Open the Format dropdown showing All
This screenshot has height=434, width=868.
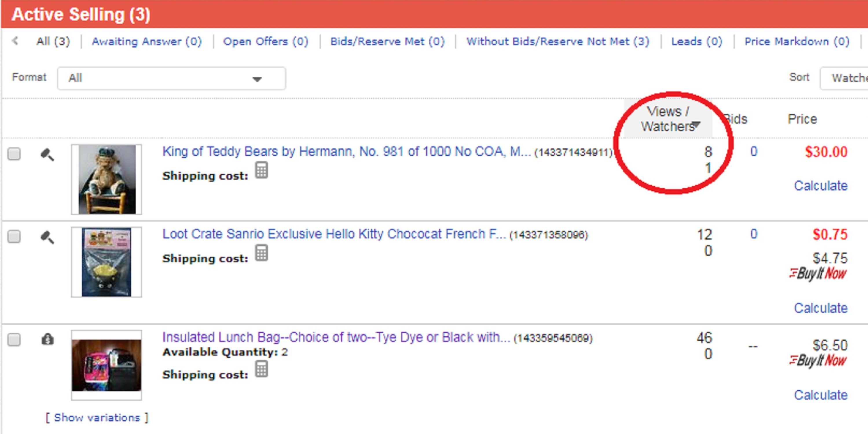coord(172,78)
